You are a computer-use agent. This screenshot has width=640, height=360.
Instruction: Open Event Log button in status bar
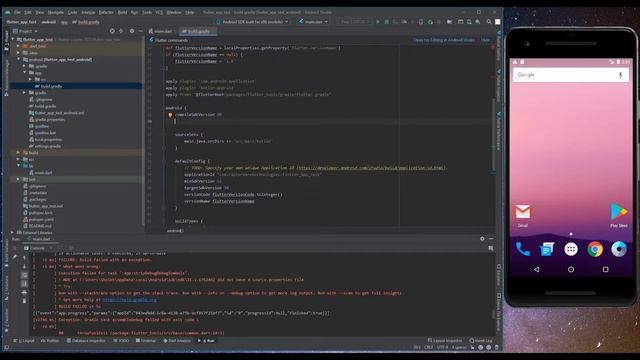point(481,340)
